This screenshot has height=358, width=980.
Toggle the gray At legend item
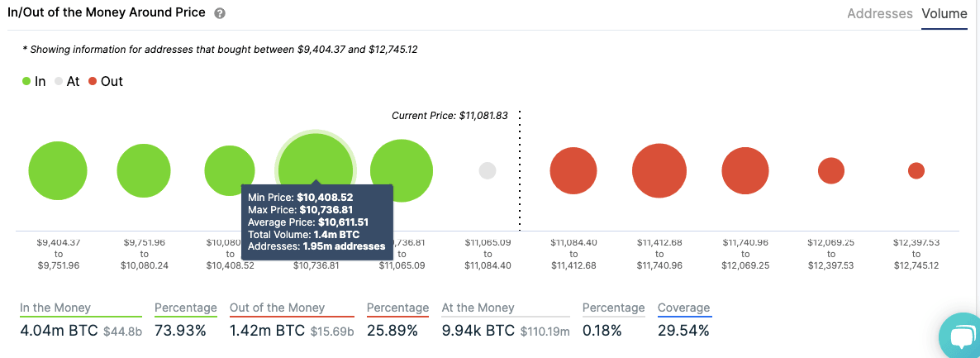coord(67,82)
